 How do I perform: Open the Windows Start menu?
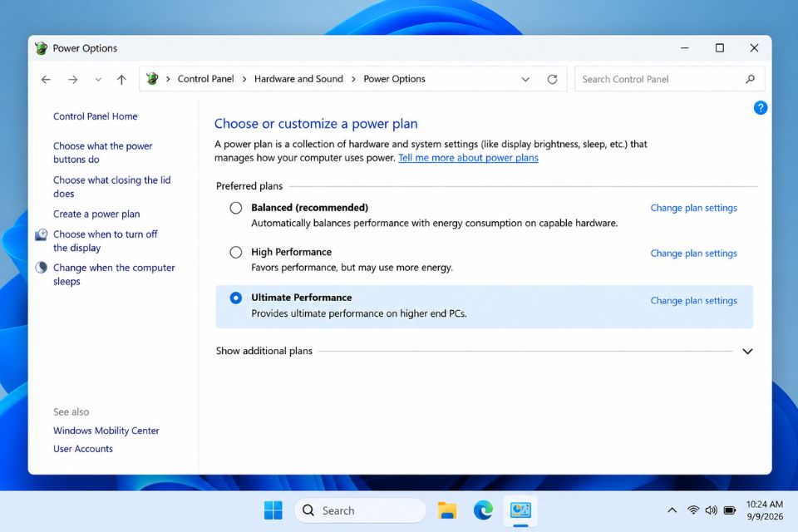[x=273, y=510]
